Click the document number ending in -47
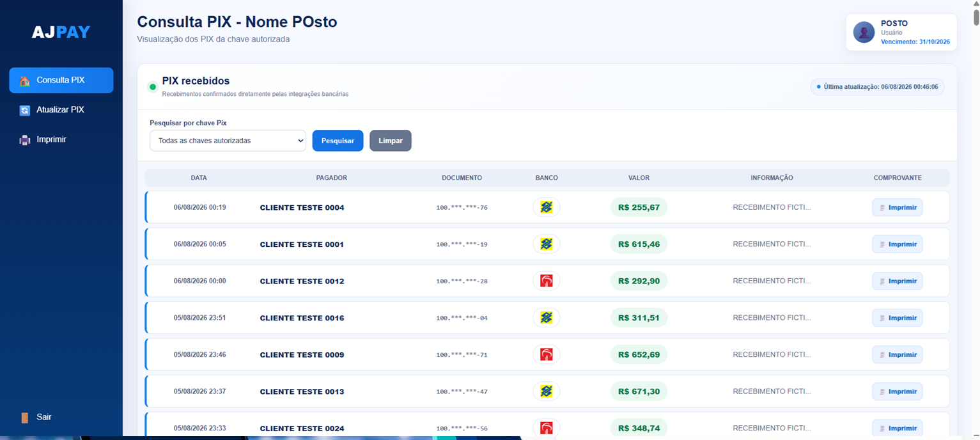Image resolution: width=980 pixels, height=440 pixels. click(462, 391)
